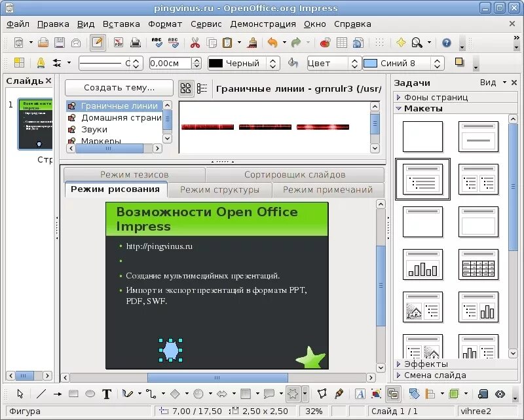Click the Cut scissors icon
The width and height of the screenshot is (524, 420).
pyautogui.click(x=195, y=43)
